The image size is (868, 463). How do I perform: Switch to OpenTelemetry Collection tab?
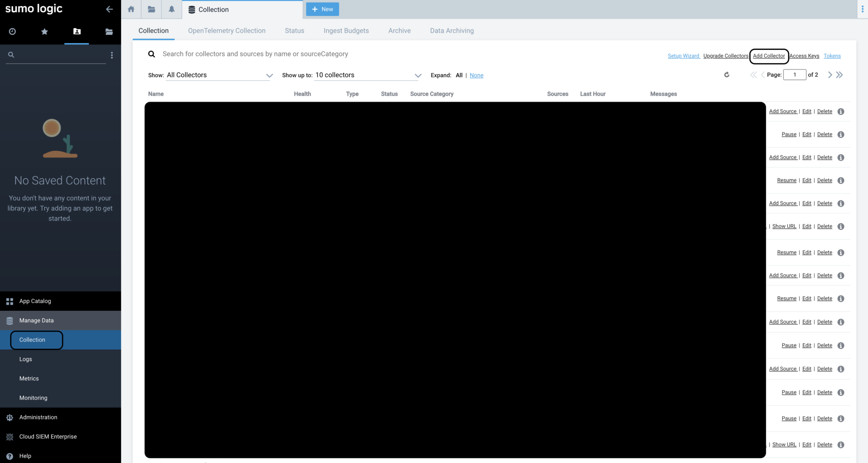pos(227,30)
